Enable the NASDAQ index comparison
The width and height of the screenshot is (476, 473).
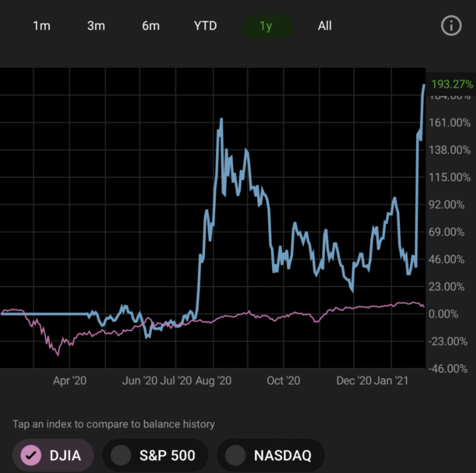tap(271, 455)
